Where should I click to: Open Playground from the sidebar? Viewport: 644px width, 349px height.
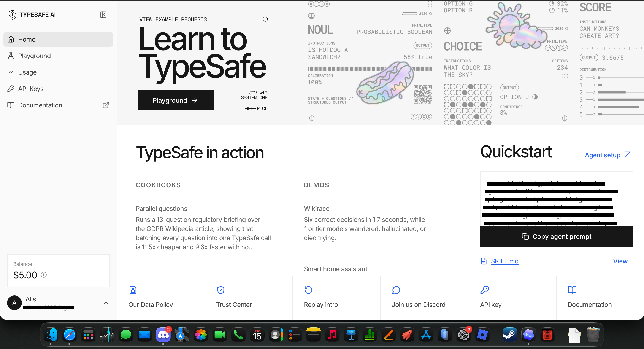click(x=58, y=56)
